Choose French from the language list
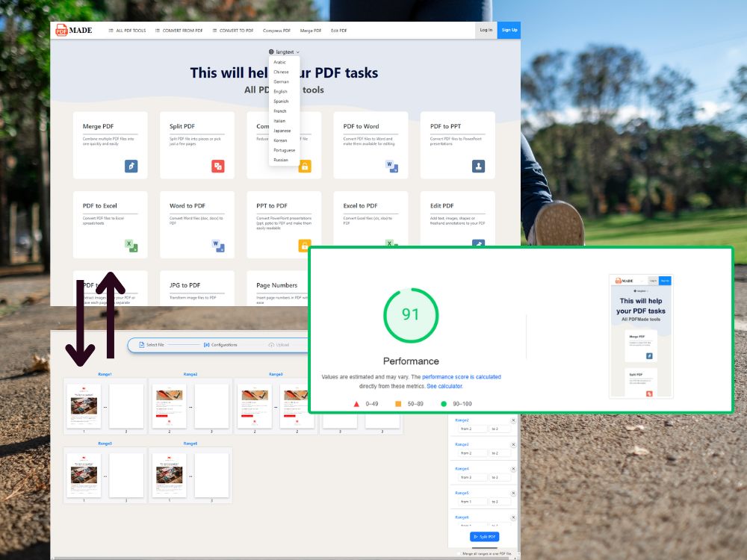Viewport: 747px width, 560px height. (280, 111)
